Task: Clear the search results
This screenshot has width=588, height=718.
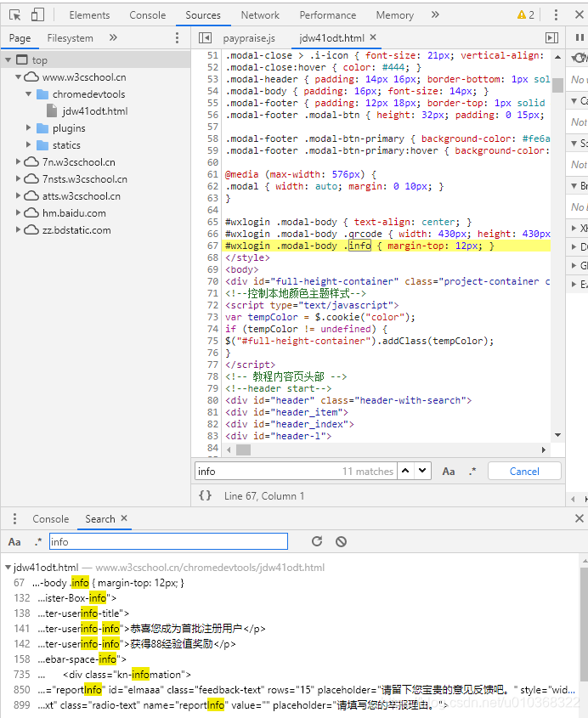Action: [342, 542]
